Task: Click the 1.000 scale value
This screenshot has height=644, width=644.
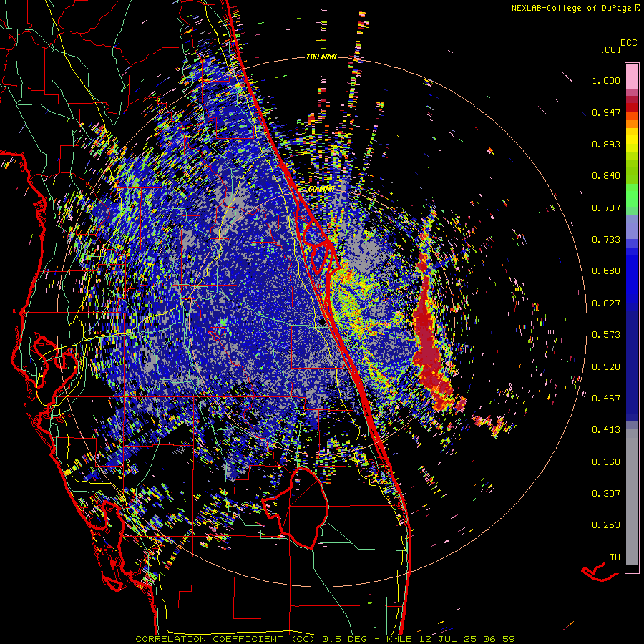Action: point(606,80)
